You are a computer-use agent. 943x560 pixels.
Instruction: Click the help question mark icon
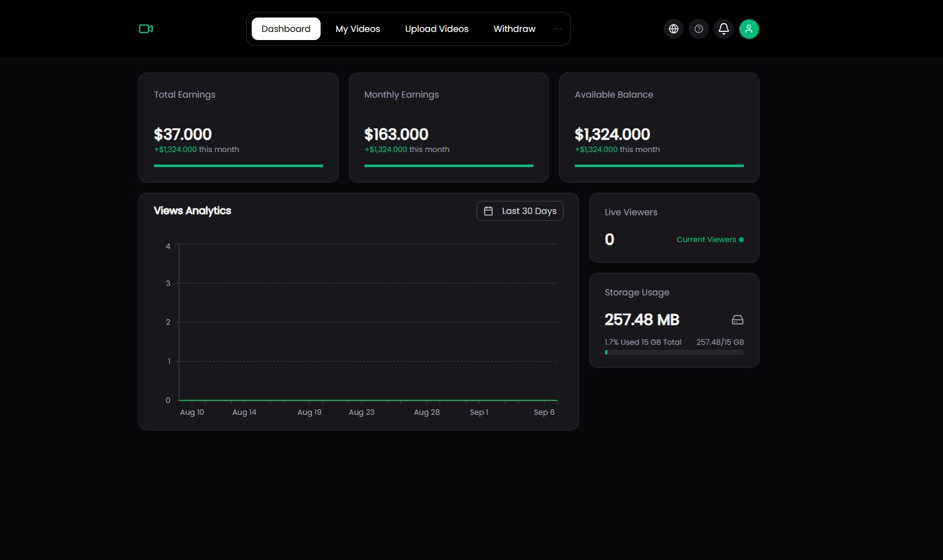click(699, 29)
